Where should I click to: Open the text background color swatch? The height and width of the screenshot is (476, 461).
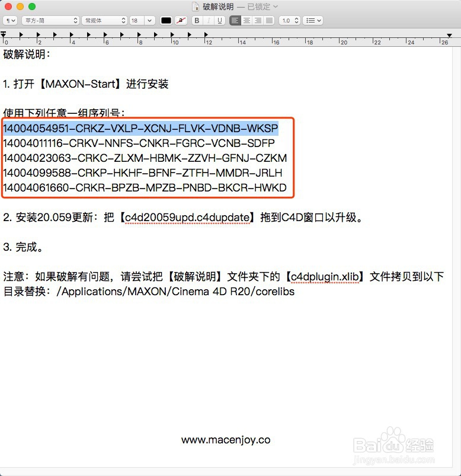click(181, 20)
